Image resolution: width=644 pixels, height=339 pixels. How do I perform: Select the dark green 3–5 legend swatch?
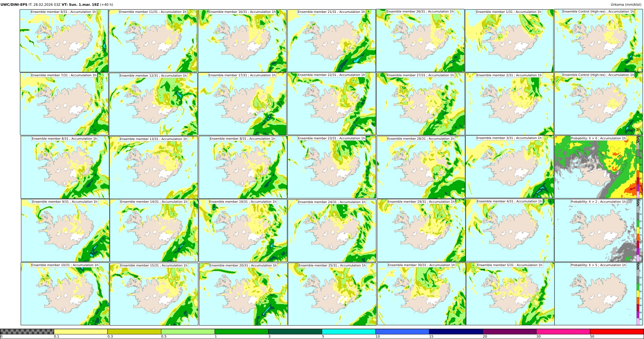[295, 332]
